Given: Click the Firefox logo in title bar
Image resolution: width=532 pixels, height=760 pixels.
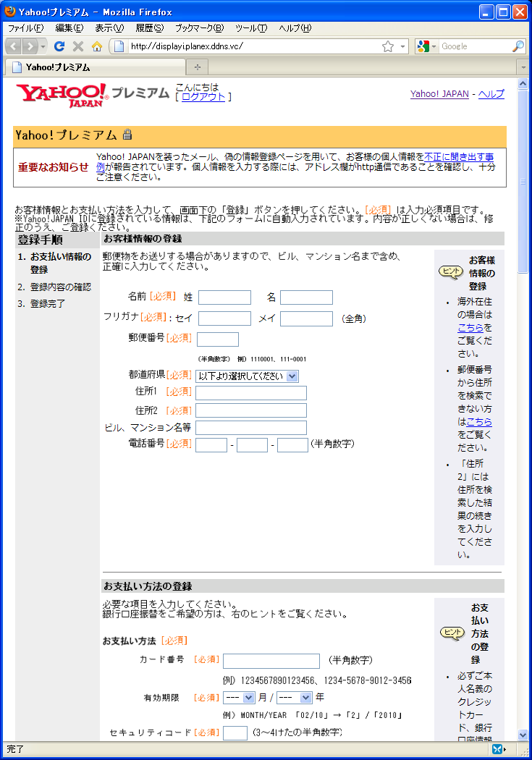Looking at the screenshot, I should tap(9, 11).
